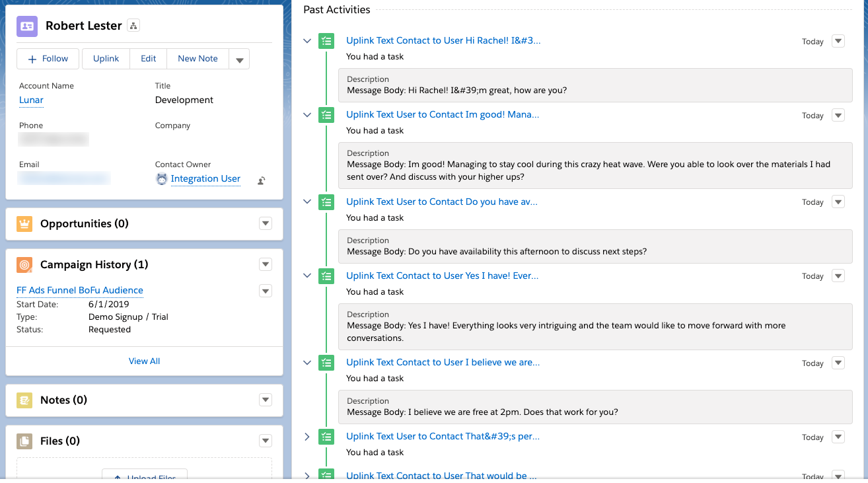Image resolution: width=868 pixels, height=483 pixels.
Task: Open FF Ads Funnel campaign row dropdown
Action: click(266, 291)
